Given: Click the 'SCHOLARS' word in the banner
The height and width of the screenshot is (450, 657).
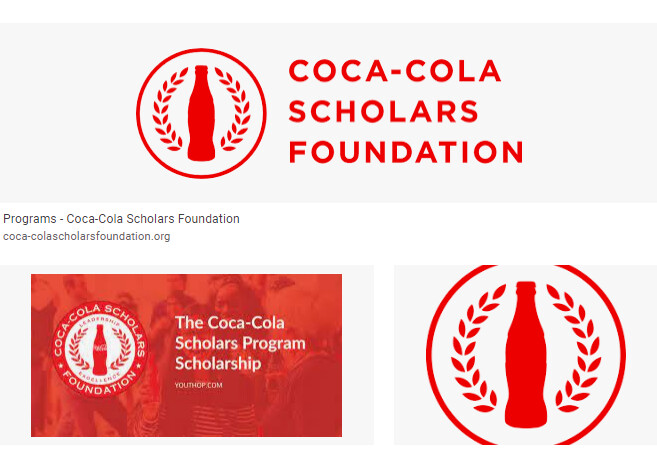Looking at the screenshot, I should pos(383,112).
